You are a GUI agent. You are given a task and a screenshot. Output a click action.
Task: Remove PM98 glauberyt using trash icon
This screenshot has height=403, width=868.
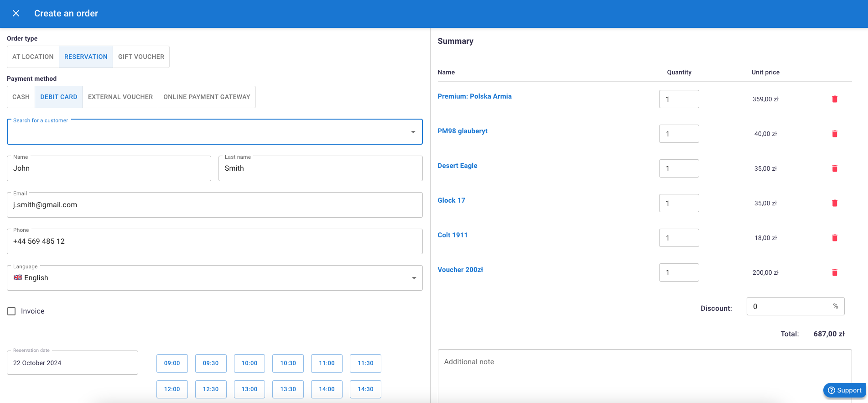click(834, 134)
